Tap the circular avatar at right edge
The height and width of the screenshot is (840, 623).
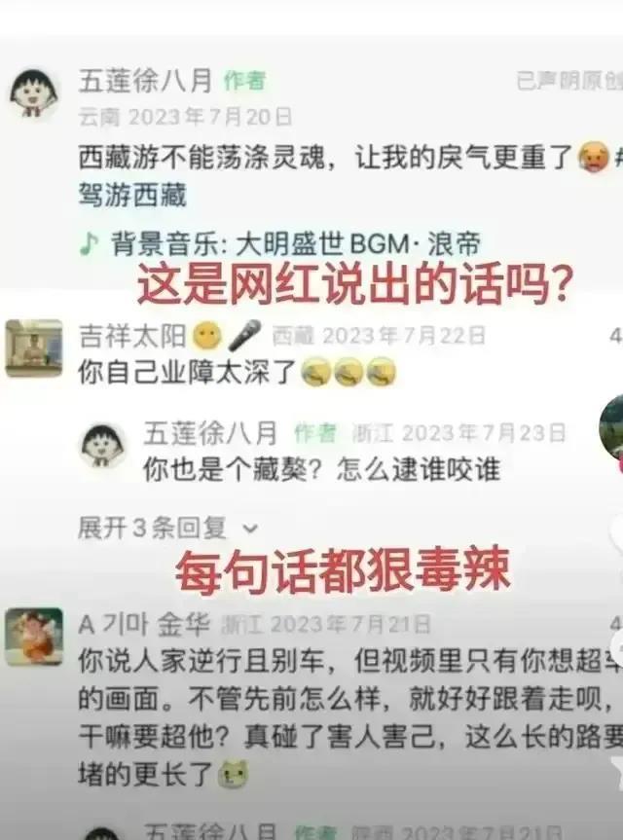pos(611,428)
